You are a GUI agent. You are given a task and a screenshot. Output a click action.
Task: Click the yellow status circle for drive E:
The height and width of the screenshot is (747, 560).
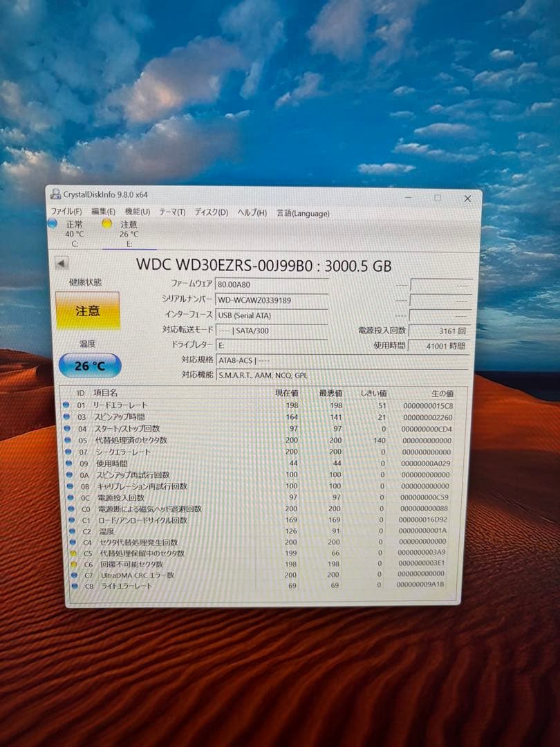pyautogui.click(x=107, y=223)
